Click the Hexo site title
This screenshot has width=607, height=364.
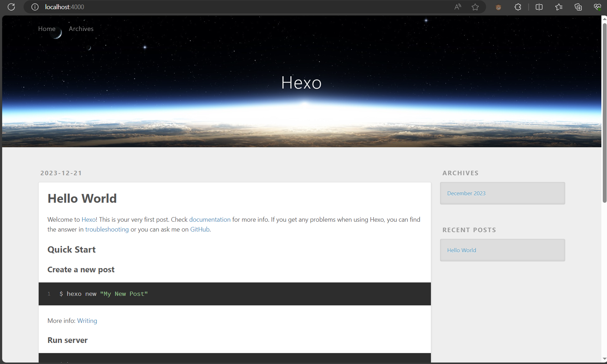(x=301, y=83)
